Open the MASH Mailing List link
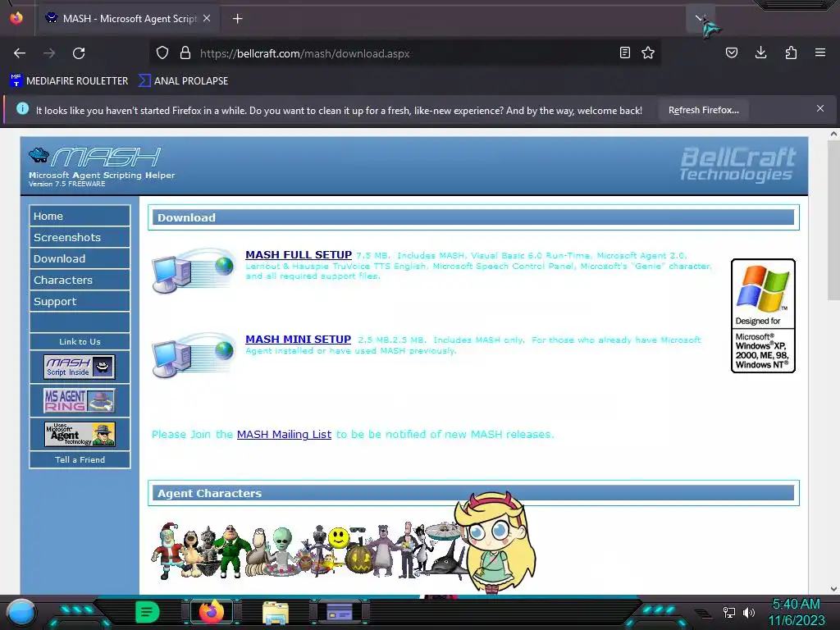Image resolution: width=840 pixels, height=630 pixels. [x=284, y=435]
